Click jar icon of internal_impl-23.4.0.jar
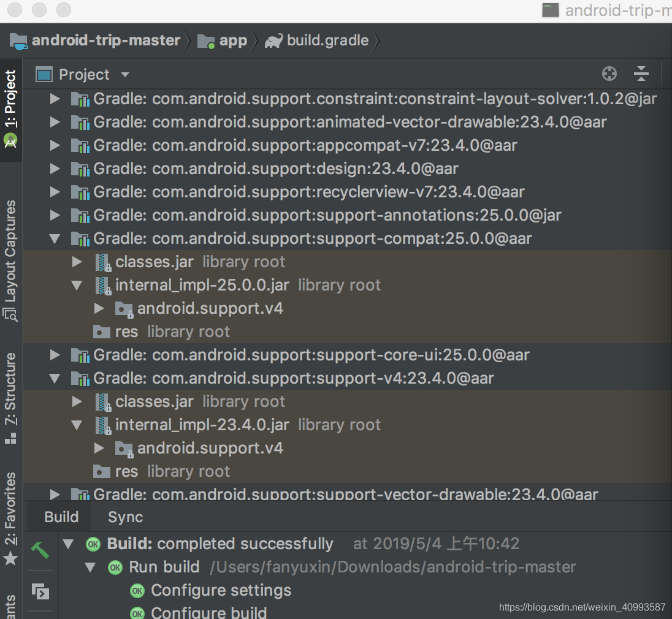The width and height of the screenshot is (672, 619). [x=103, y=425]
